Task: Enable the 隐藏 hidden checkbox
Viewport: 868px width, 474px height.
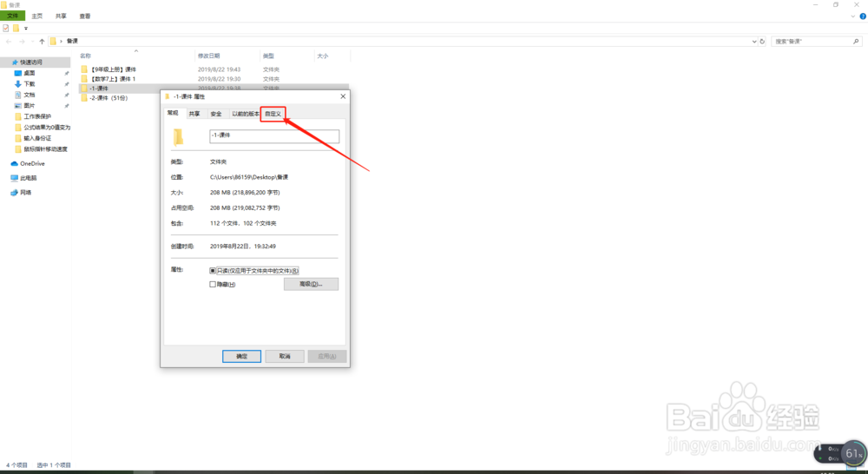Action: pos(213,285)
